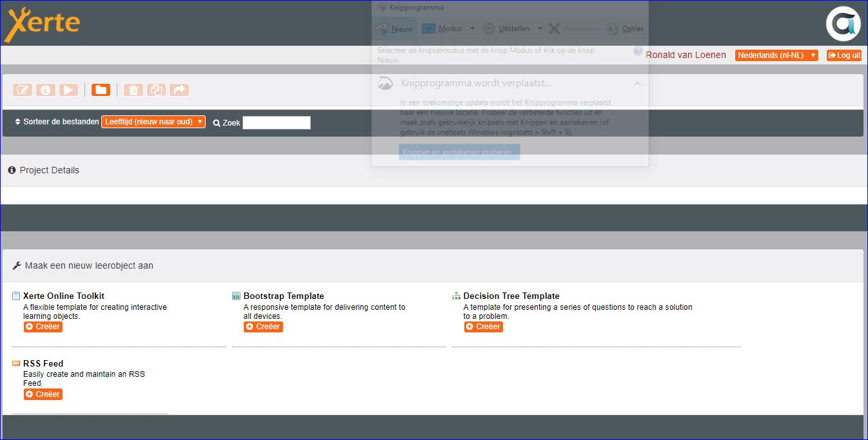Collapse the Knipprogramma wordt verplaatst notice chevron
Viewport: 868px width, 440px height.
637,84
